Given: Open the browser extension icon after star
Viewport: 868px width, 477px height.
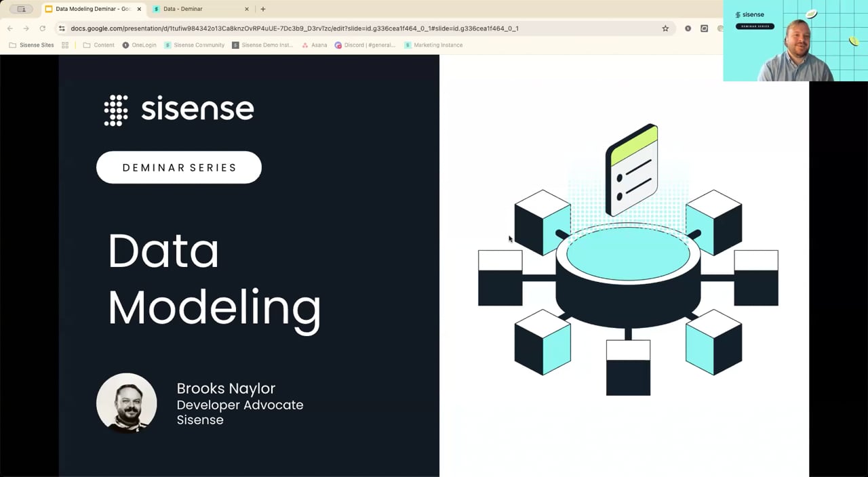Looking at the screenshot, I should coord(688,28).
